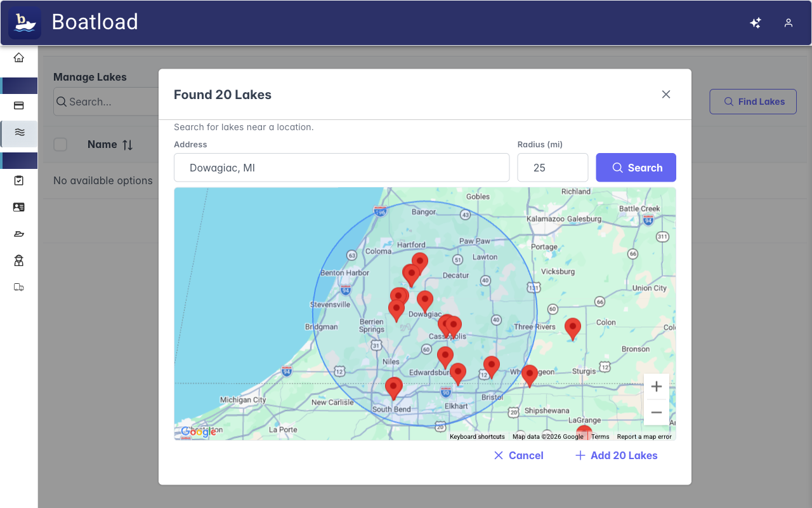Click the Kalamazoo label on map

click(546, 219)
